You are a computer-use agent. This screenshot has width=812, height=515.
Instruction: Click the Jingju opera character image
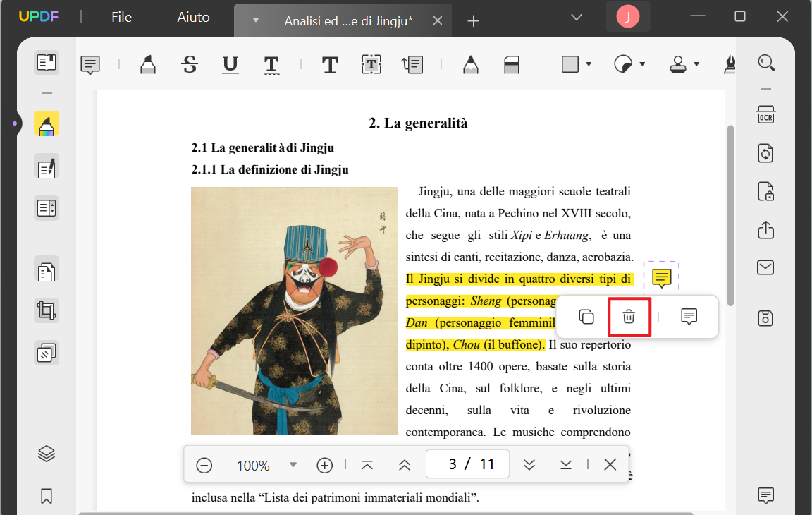pos(294,310)
